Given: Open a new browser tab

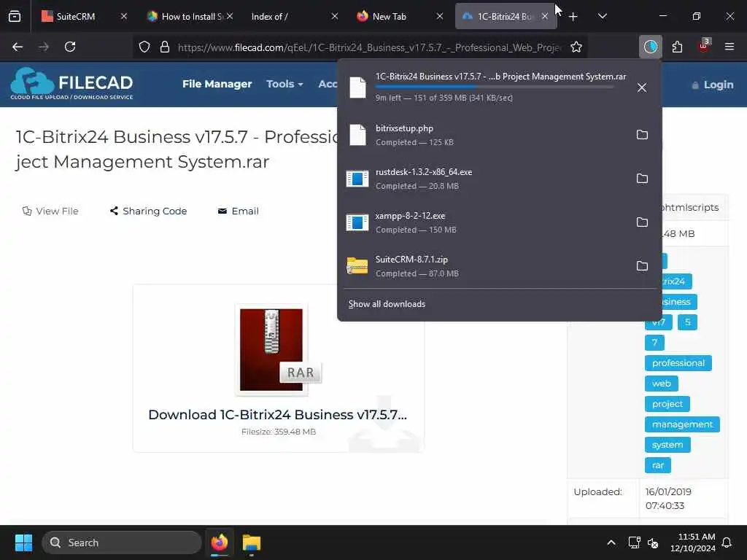Looking at the screenshot, I should [x=573, y=17].
